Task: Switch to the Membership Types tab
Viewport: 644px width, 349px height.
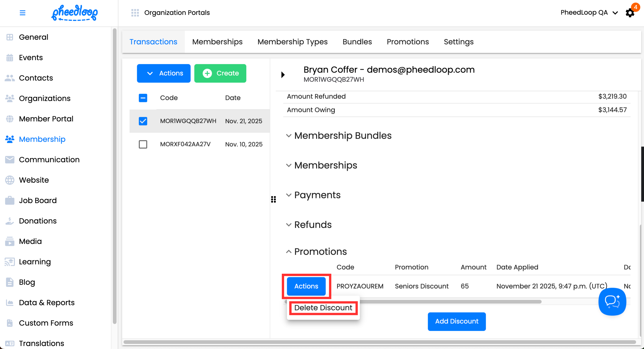Action: pyautogui.click(x=292, y=42)
